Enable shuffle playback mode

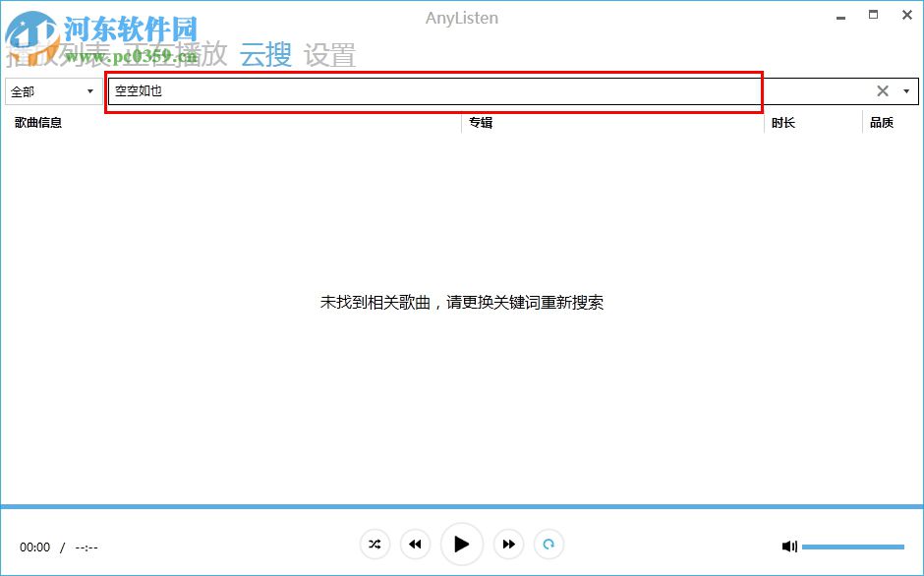375,544
